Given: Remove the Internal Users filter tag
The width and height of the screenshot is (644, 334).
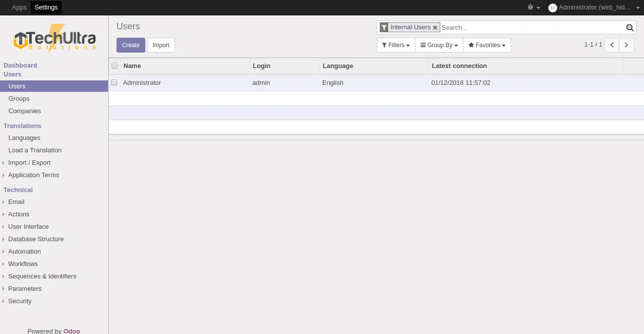Looking at the screenshot, I should pos(435,28).
